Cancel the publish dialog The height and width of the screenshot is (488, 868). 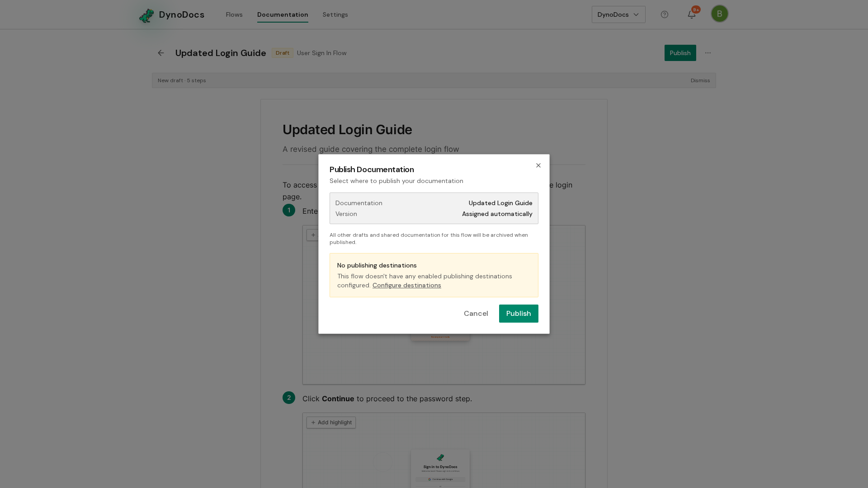pos(476,314)
